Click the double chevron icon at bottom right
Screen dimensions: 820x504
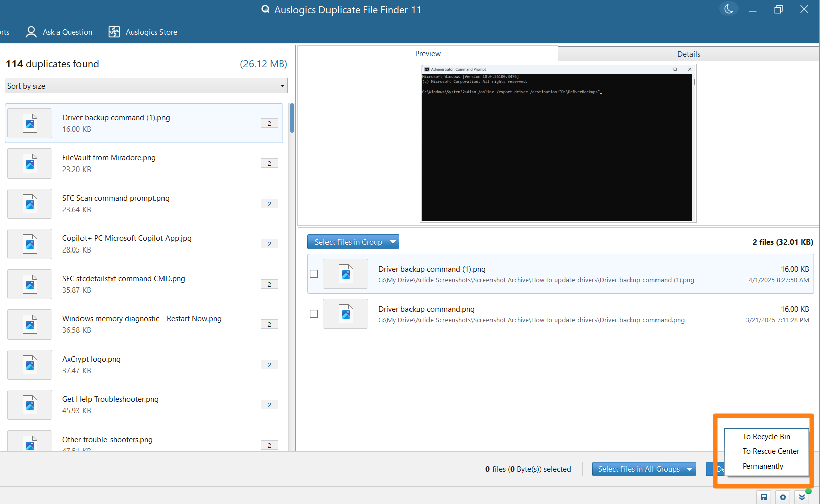click(x=802, y=497)
